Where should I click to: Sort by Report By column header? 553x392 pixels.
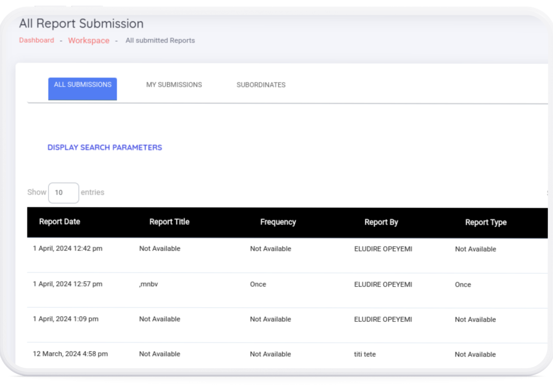[x=381, y=222]
